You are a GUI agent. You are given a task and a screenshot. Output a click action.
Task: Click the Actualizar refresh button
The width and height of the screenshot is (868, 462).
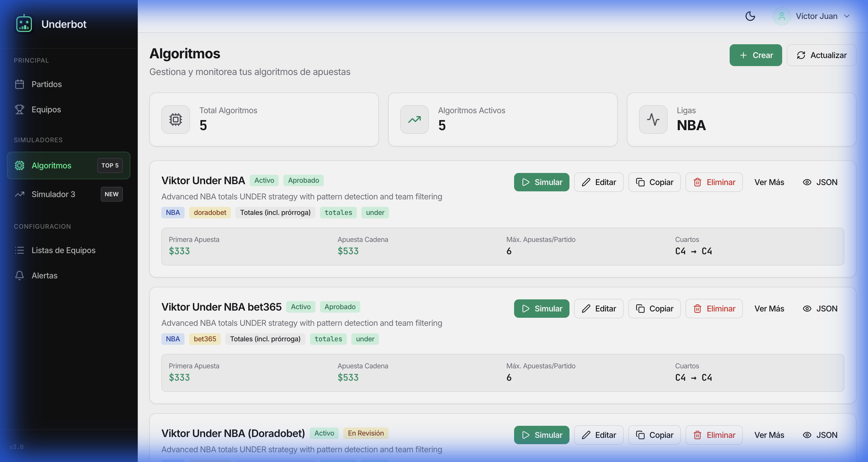tap(821, 55)
